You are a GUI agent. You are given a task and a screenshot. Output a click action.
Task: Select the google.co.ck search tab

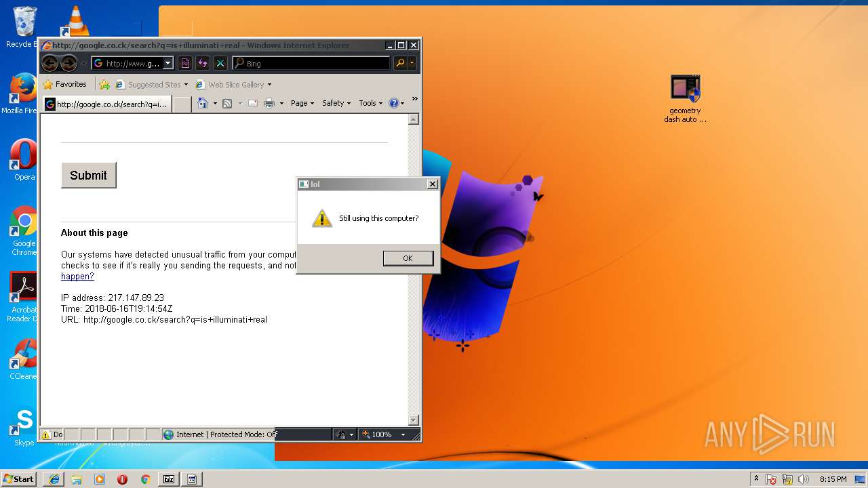point(106,104)
